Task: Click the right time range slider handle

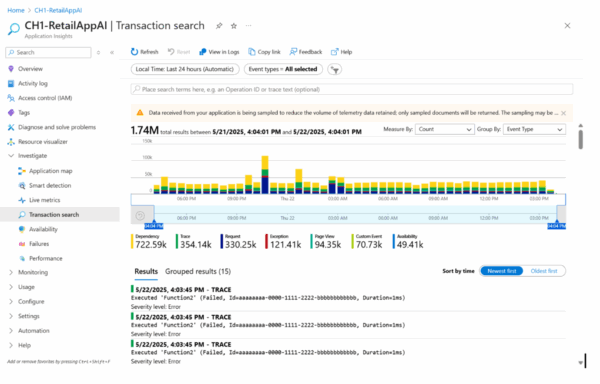Action: (557, 224)
